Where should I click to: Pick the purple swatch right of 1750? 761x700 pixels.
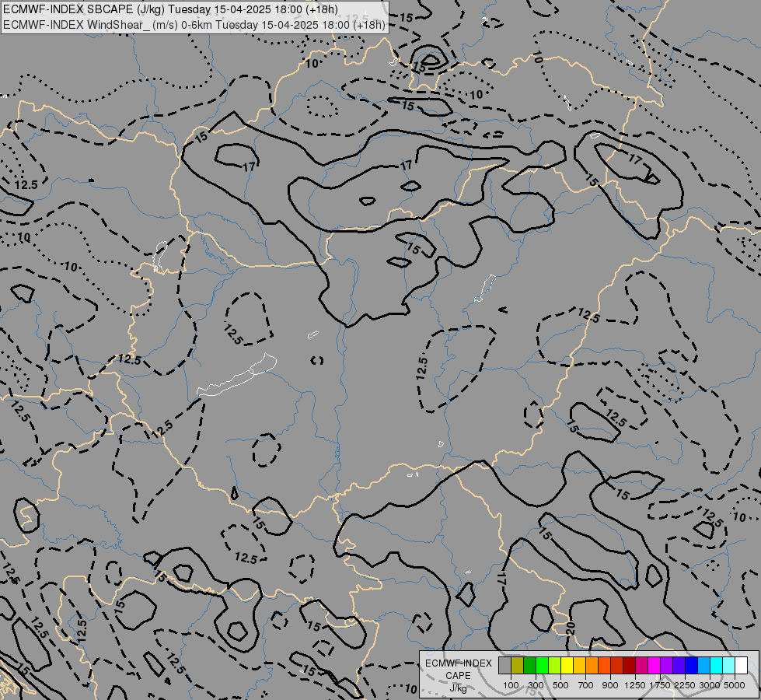coord(667,666)
